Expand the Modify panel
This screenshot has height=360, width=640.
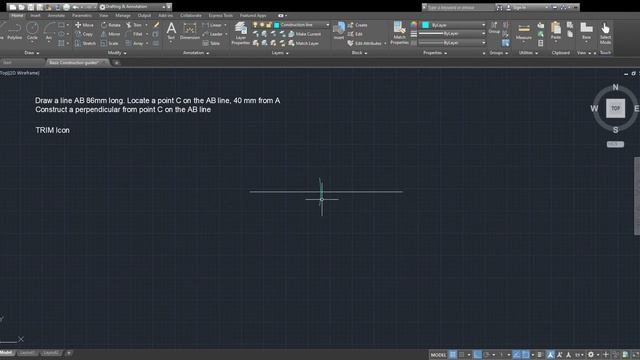(x=117, y=53)
